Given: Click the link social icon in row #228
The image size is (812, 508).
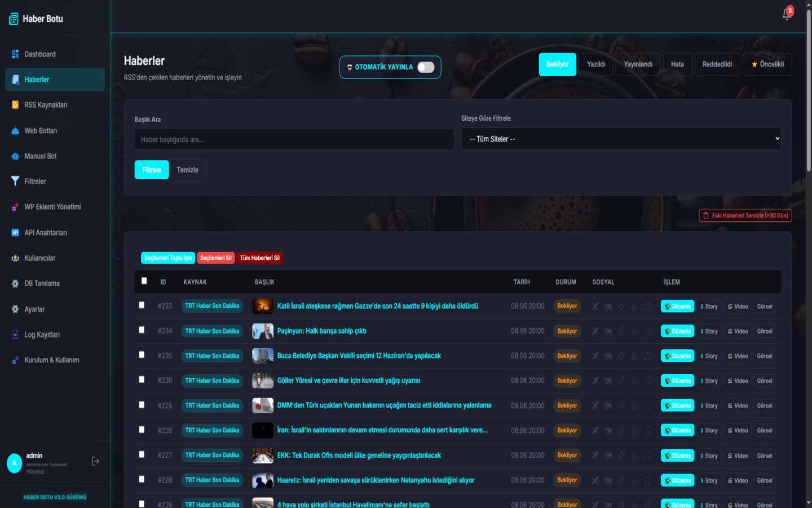Looking at the screenshot, I should [x=621, y=480].
